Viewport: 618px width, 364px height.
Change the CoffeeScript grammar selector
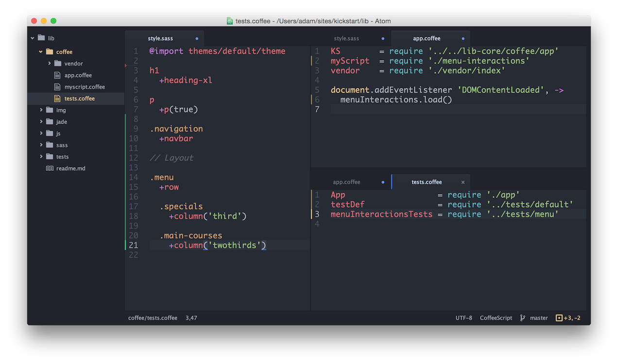496,318
